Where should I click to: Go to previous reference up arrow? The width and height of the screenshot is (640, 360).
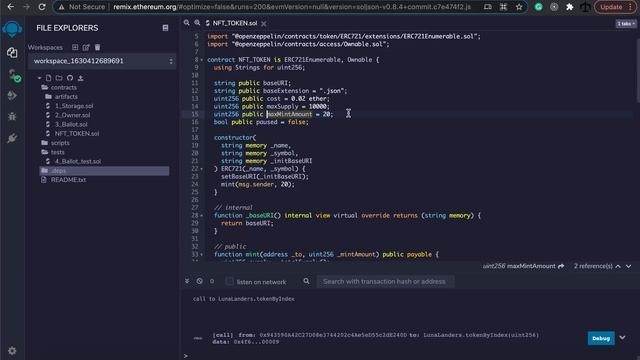618,266
